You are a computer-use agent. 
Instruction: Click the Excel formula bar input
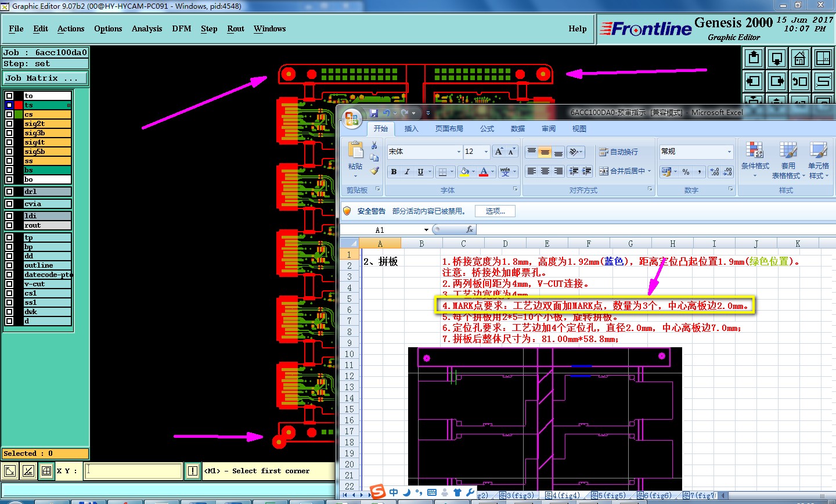click(656, 230)
